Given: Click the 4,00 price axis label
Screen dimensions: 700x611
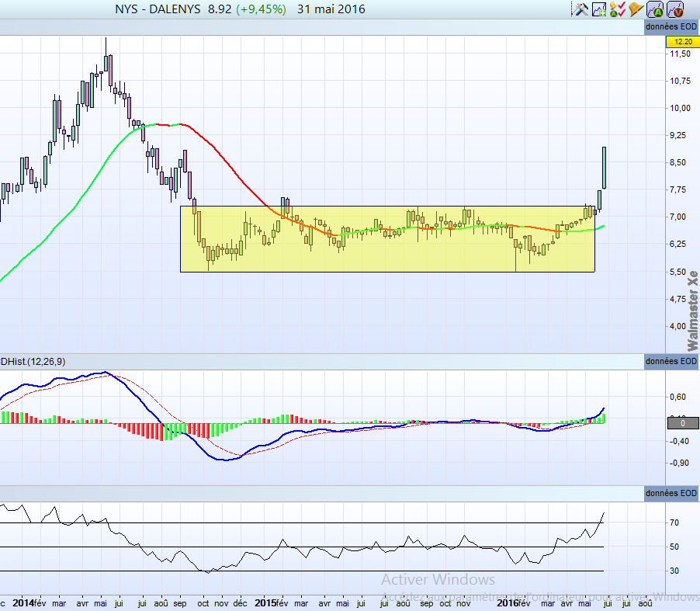Looking at the screenshot, I should click(677, 326).
